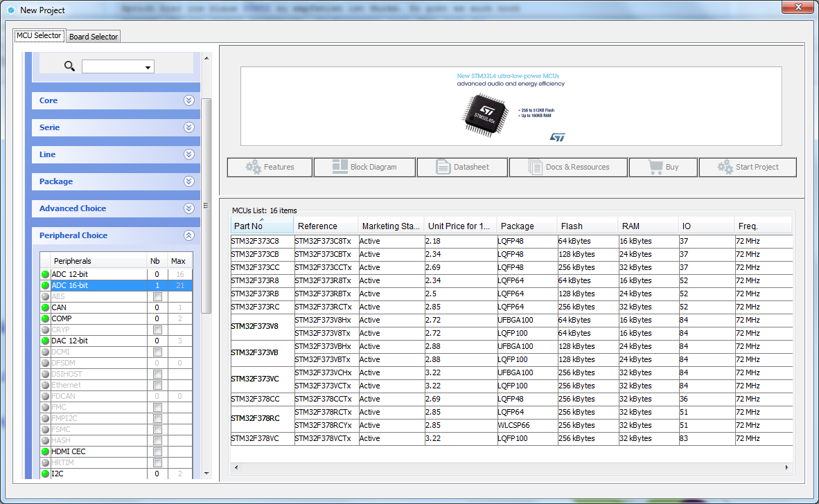This screenshot has height=504, width=819.
Task: Expand the Line filter section
Action: coord(189,154)
